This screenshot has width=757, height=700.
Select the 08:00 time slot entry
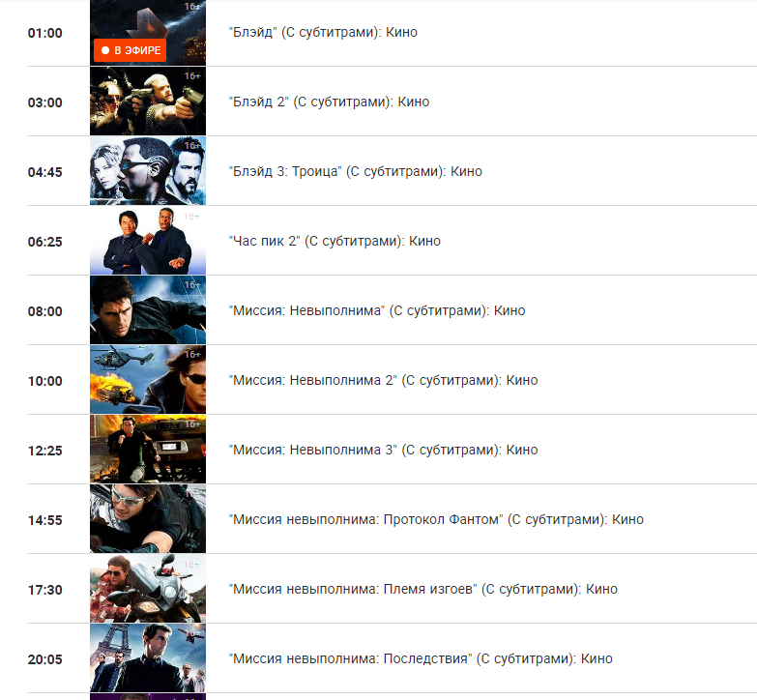click(x=44, y=311)
